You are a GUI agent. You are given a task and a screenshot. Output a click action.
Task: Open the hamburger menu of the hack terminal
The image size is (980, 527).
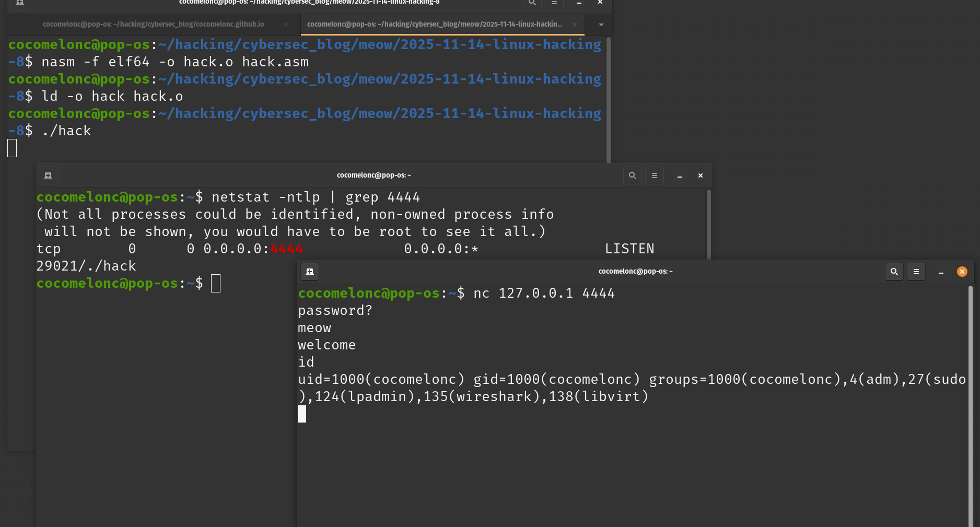[x=554, y=4]
